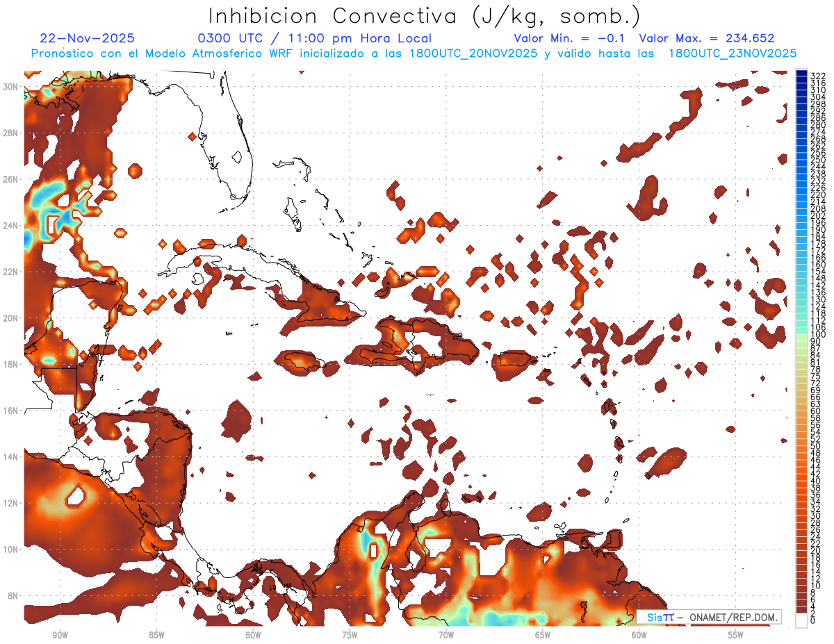
Task: Click the 85W longitude label
Action: coord(156,635)
